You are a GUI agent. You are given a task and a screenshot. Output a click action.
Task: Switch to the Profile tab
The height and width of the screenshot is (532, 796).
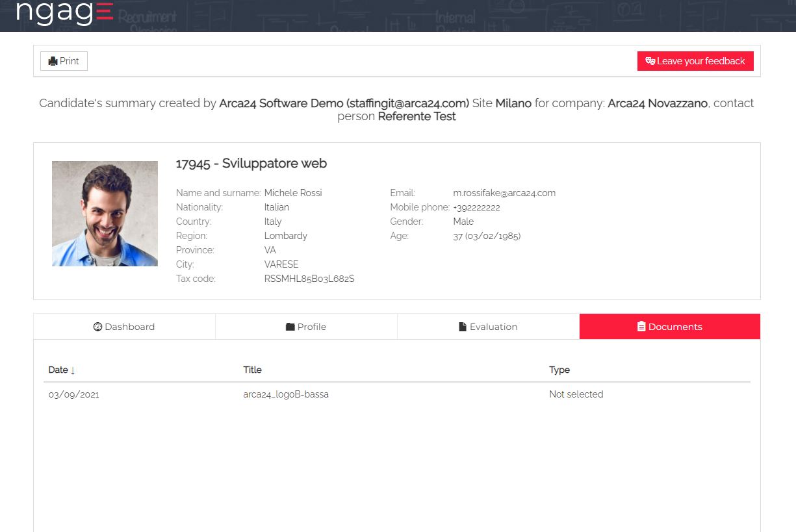point(306,327)
